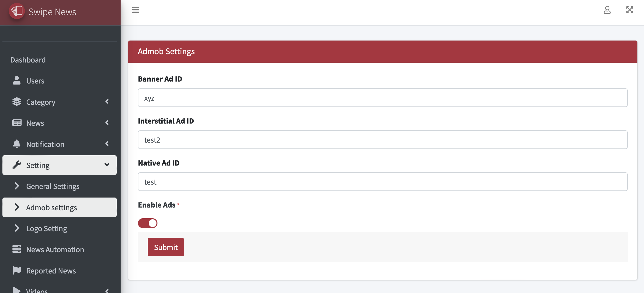Go to the Dashboard link

tap(28, 60)
